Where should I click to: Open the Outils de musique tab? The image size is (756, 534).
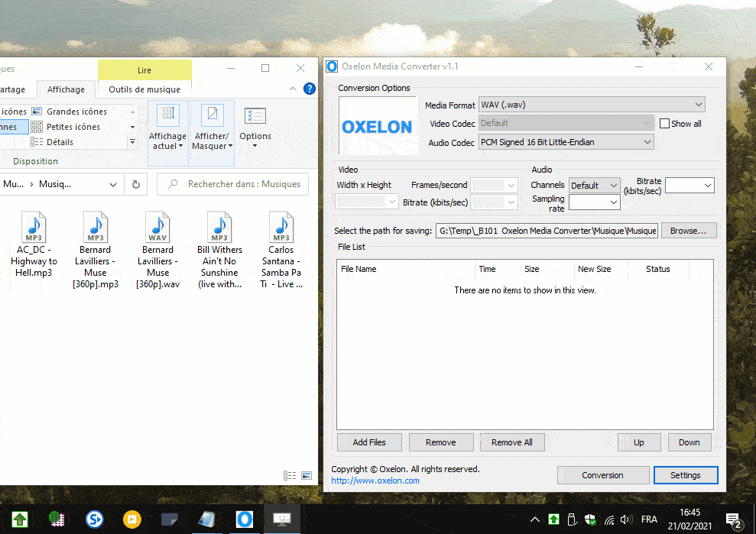click(x=144, y=89)
